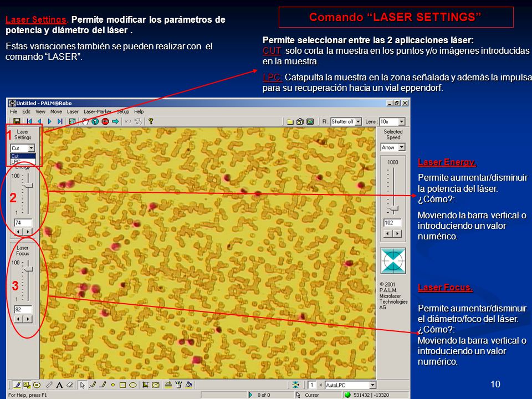Open the File menu
This screenshot has width=532, height=399.
(13, 111)
